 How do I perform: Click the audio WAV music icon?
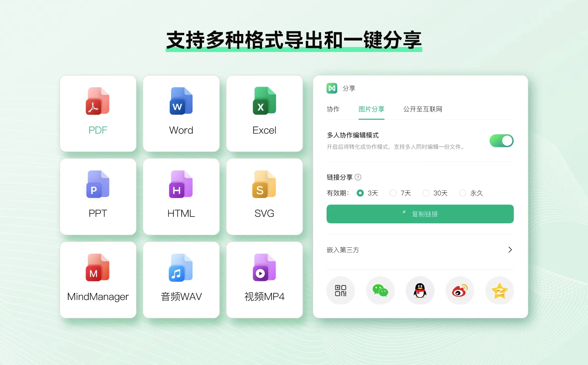point(181,267)
